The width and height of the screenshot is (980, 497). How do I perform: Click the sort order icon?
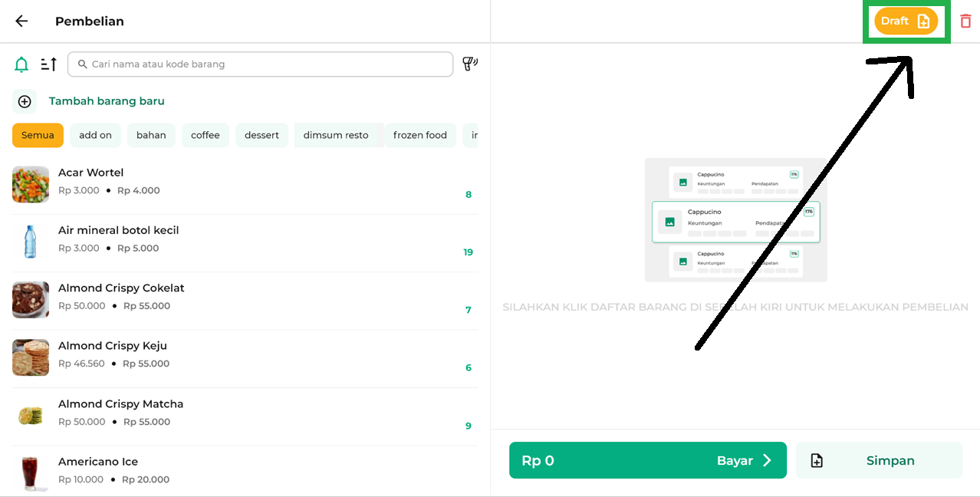pyautogui.click(x=48, y=64)
